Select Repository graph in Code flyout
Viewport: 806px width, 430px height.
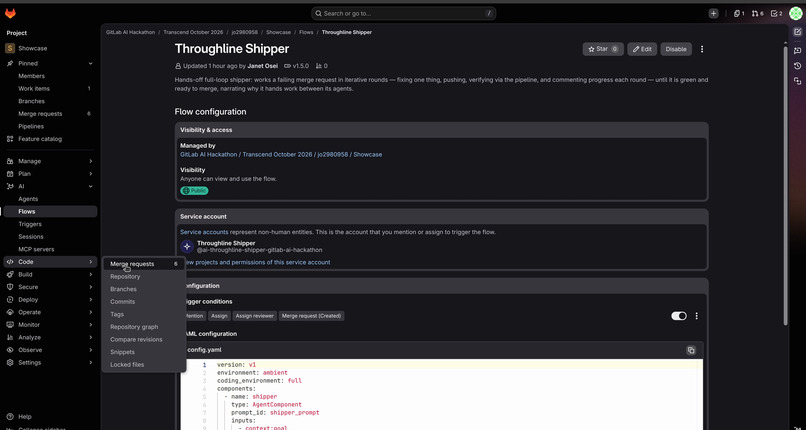pos(144,327)
